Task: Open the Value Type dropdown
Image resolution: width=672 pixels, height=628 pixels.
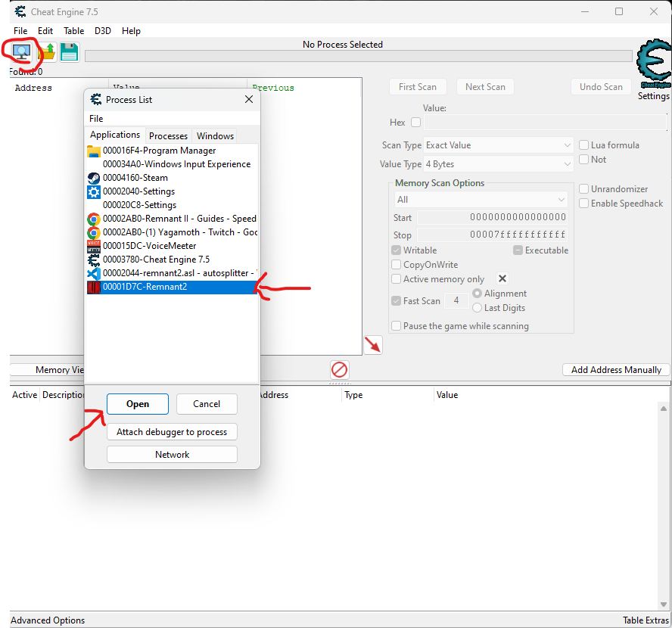Action: pyautogui.click(x=499, y=164)
